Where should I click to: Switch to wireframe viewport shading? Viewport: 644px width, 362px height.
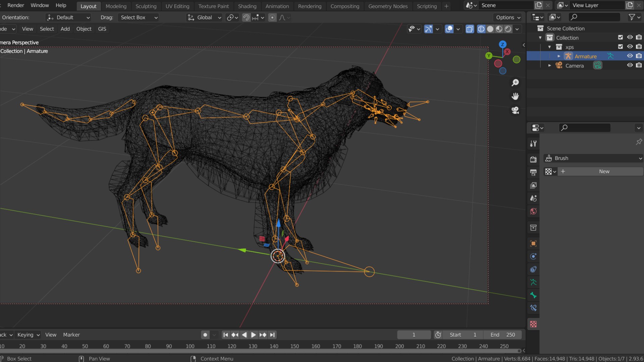pyautogui.click(x=481, y=29)
